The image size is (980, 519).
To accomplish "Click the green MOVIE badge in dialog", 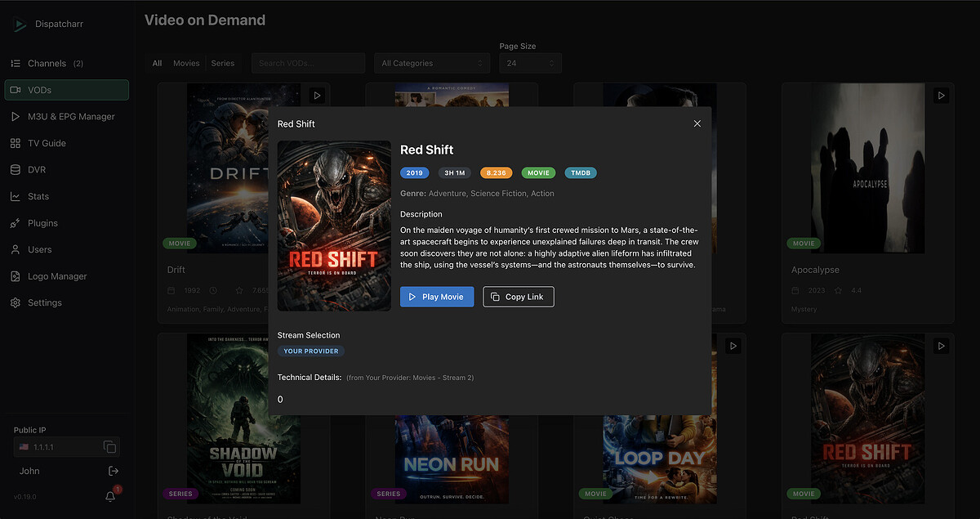I will (538, 172).
